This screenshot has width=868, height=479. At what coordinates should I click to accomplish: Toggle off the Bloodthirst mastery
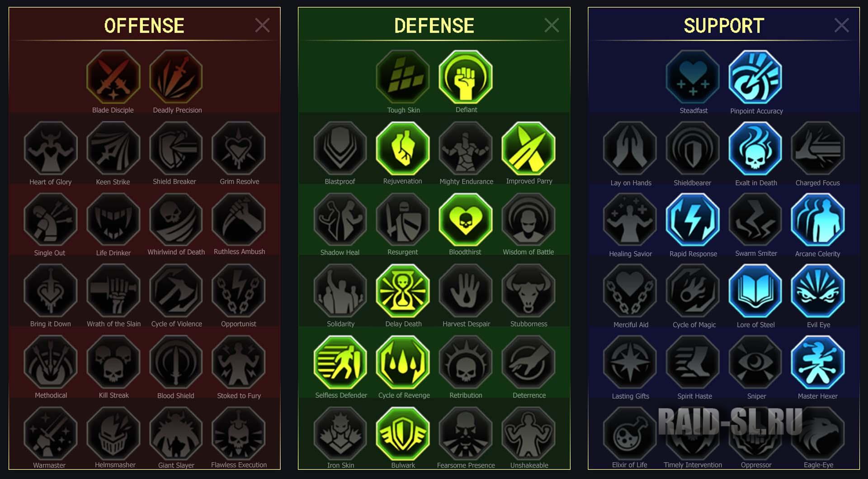(466, 220)
